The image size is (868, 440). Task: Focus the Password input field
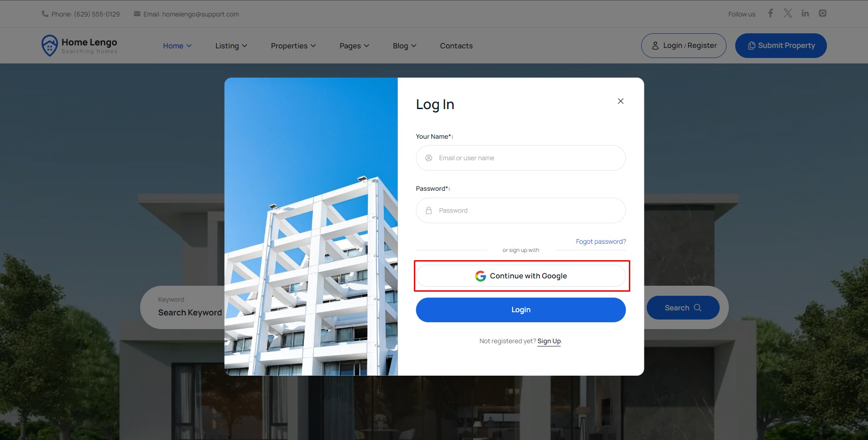pyautogui.click(x=521, y=210)
